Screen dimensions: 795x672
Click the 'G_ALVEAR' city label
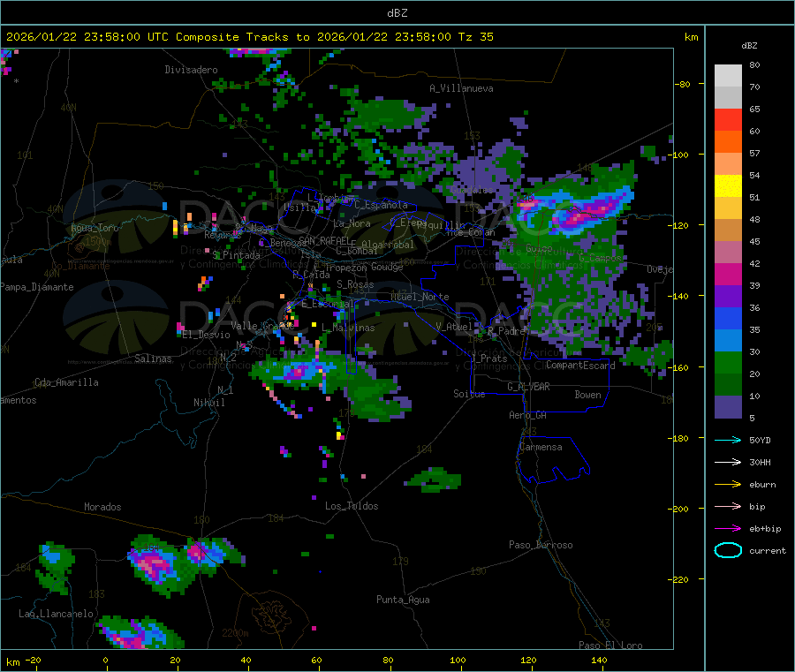click(x=528, y=387)
